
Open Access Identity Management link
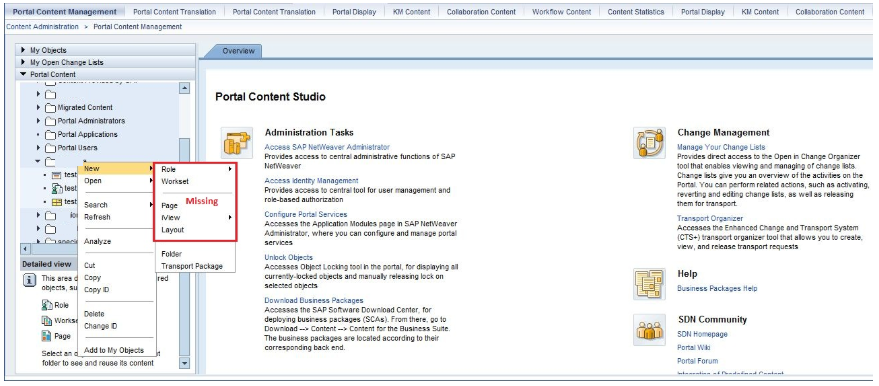coord(311,181)
